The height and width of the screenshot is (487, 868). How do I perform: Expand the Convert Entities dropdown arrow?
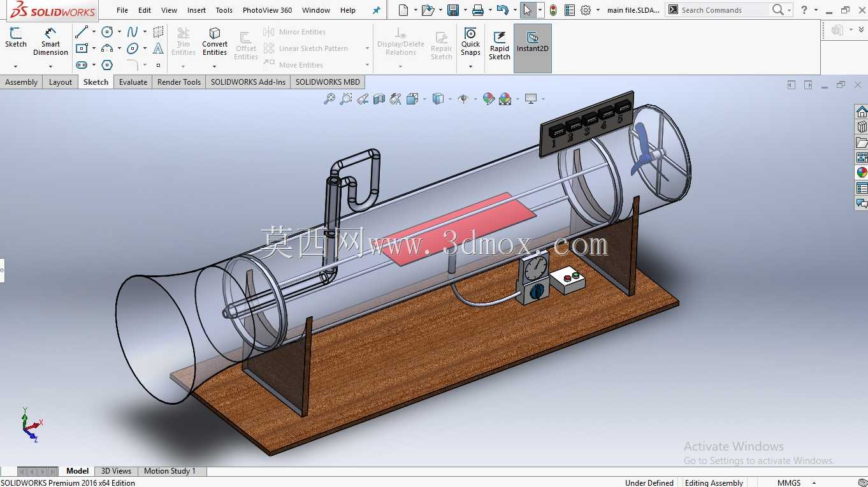tap(214, 66)
